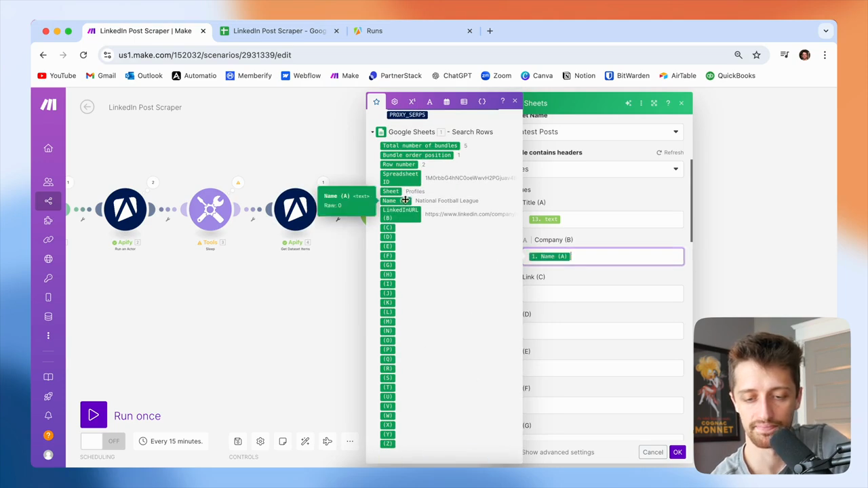Go back using the scenario back arrow
The width and height of the screenshot is (868, 488).
pyautogui.click(x=87, y=107)
